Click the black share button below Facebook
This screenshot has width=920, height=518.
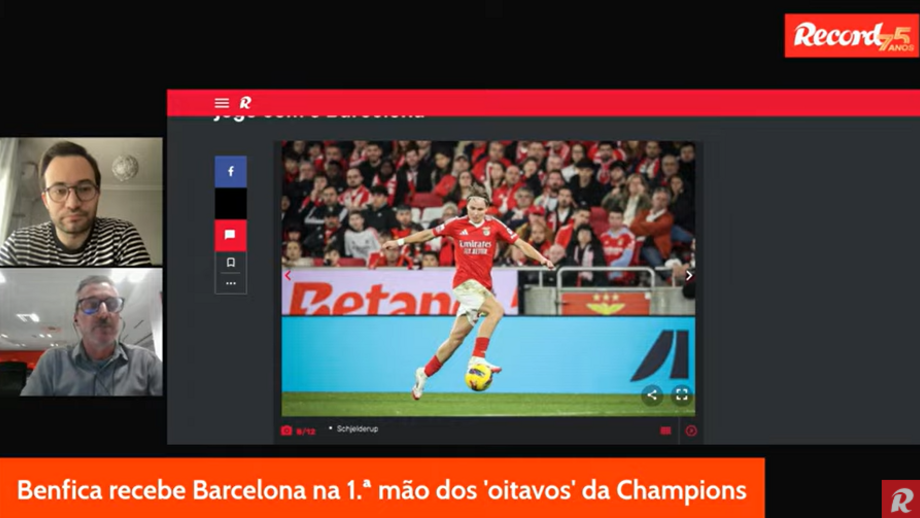pyautogui.click(x=231, y=204)
